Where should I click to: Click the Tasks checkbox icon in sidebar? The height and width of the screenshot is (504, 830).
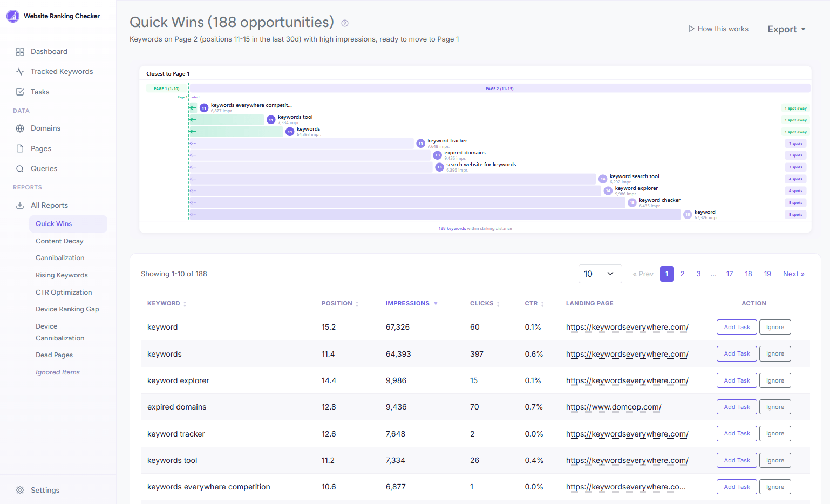point(20,92)
